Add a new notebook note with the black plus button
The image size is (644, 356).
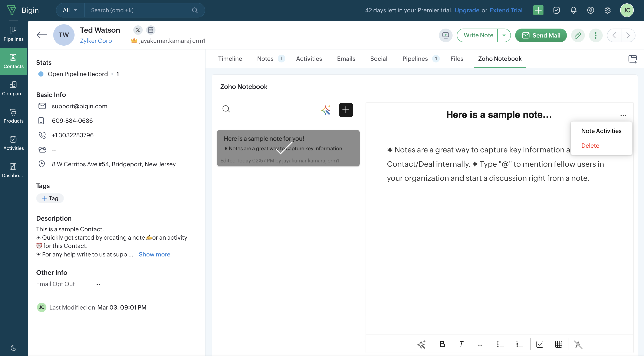(x=346, y=110)
